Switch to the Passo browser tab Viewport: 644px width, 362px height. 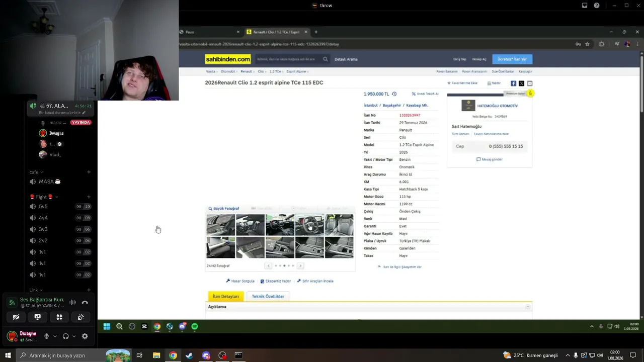point(210,32)
